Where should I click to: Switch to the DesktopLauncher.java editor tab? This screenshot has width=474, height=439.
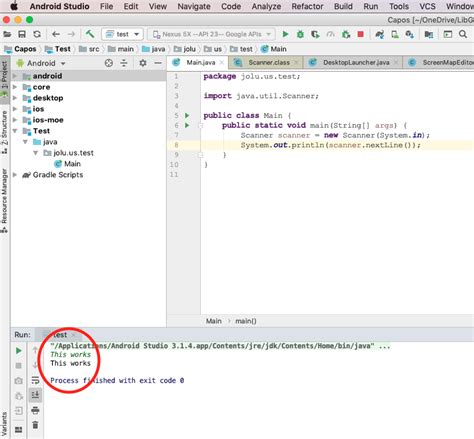pos(352,62)
